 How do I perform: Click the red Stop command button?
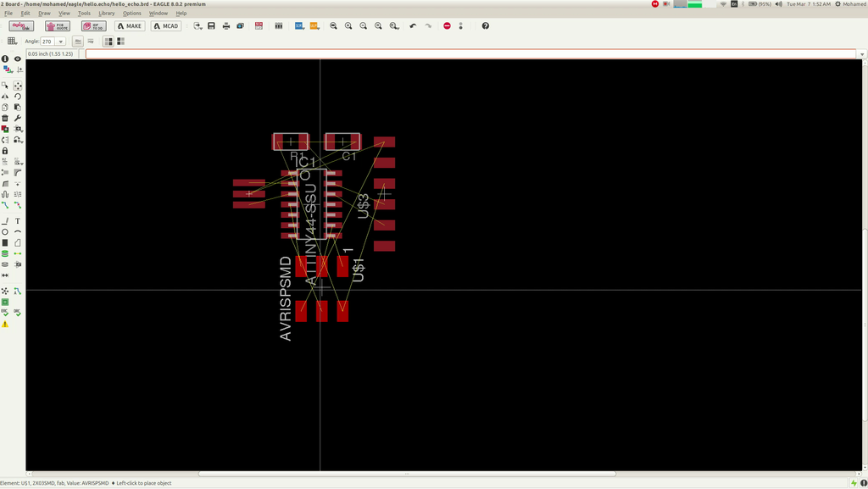tap(447, 26)
